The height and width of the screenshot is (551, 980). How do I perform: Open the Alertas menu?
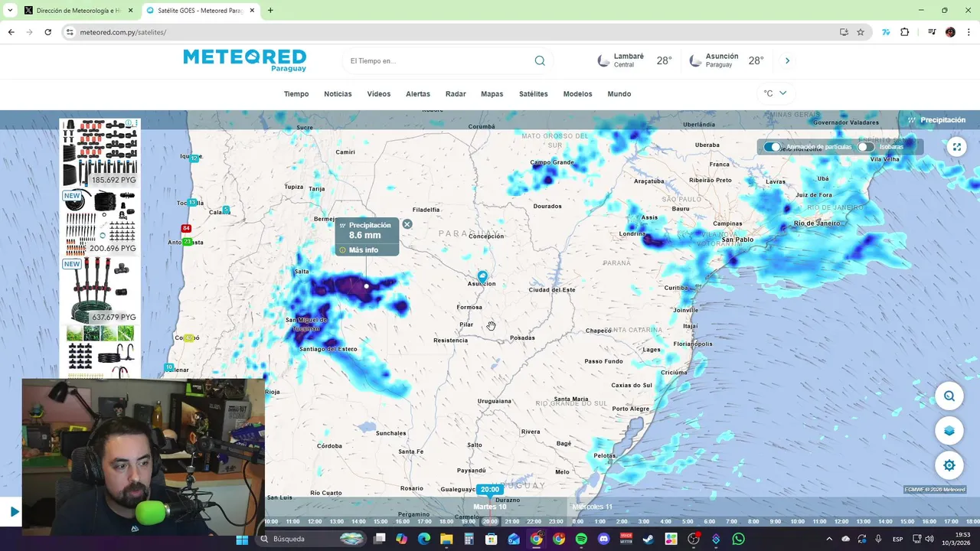tap(417, 94)
